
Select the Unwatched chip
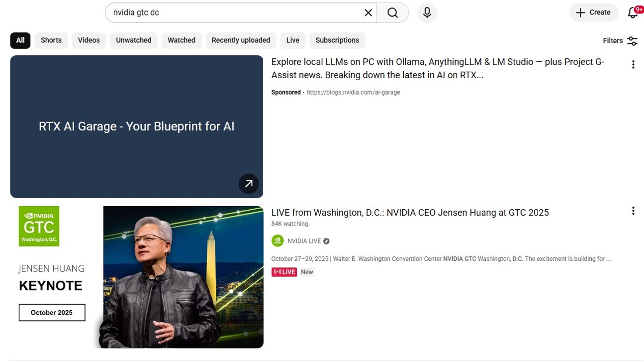pyautogui.click(x=133, y=40)
